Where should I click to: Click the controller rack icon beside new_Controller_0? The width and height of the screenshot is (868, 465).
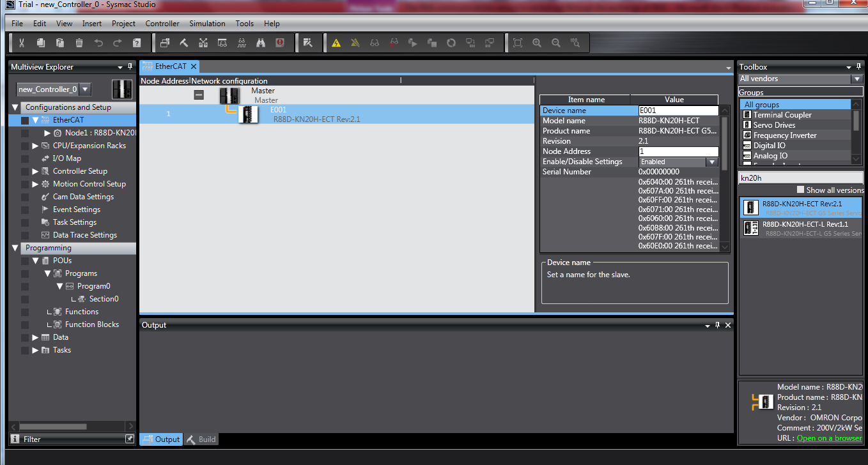click(x=121, y=89)
